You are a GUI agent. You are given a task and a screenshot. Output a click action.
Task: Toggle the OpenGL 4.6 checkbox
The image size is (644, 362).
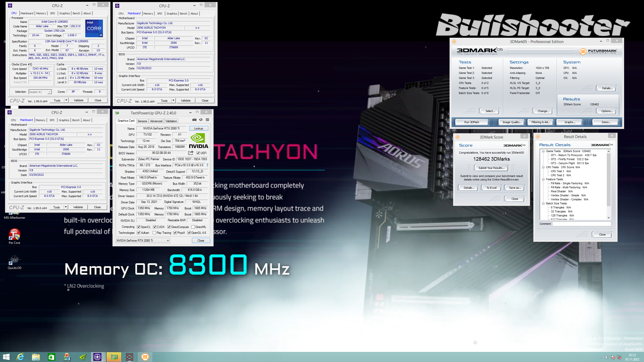click(189, 233)
